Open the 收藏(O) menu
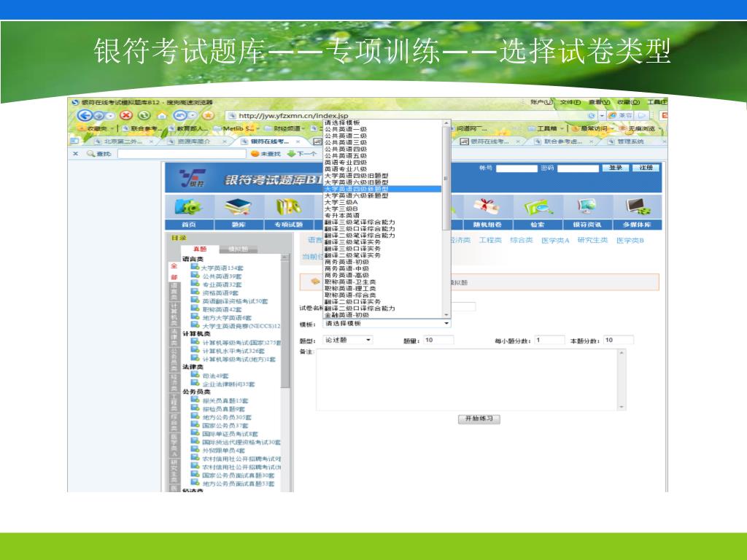The width and height of the screenshot is (747, 560). [628, 102]
